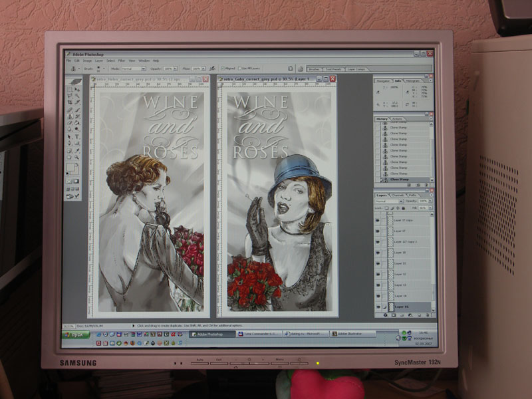Screen dimensions: 532x399
Task: Select the Hand tool
Action: [70, 157]
